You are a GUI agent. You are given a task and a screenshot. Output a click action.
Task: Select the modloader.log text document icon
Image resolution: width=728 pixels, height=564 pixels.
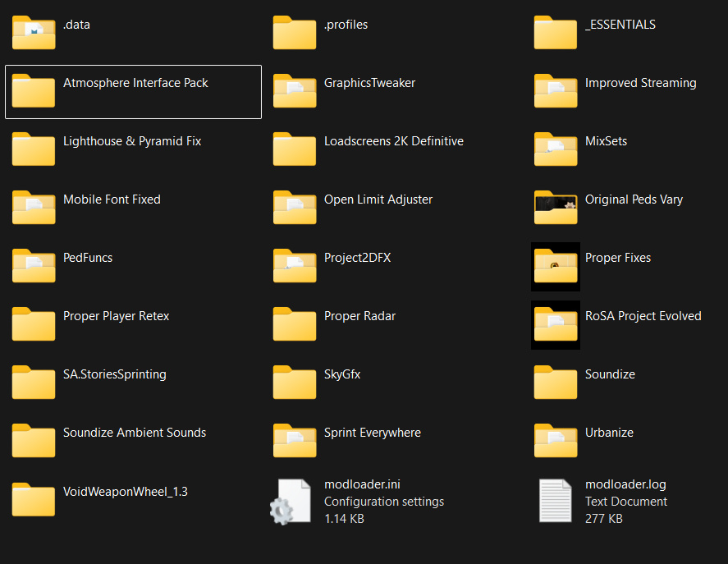tap(556, 501)
